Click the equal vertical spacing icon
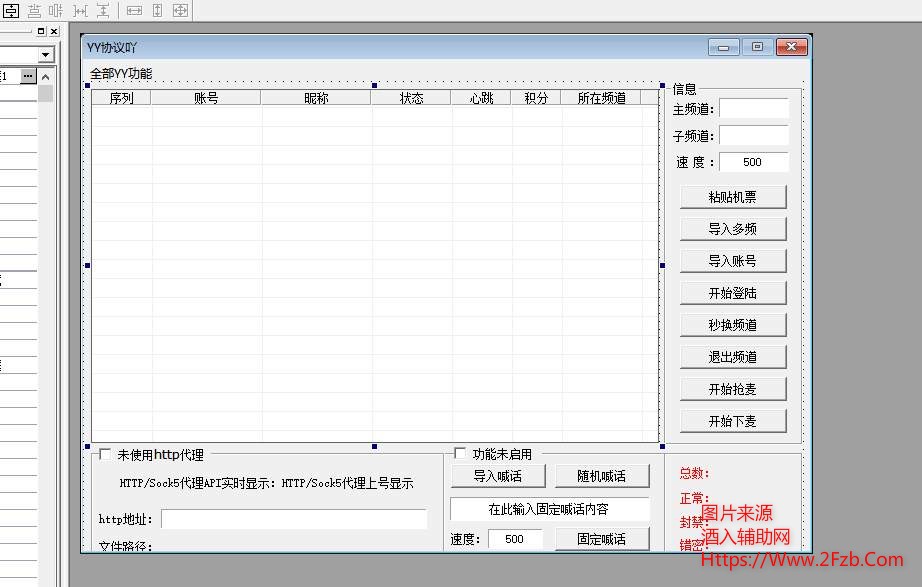922x587 pixels. click(103, 10)
